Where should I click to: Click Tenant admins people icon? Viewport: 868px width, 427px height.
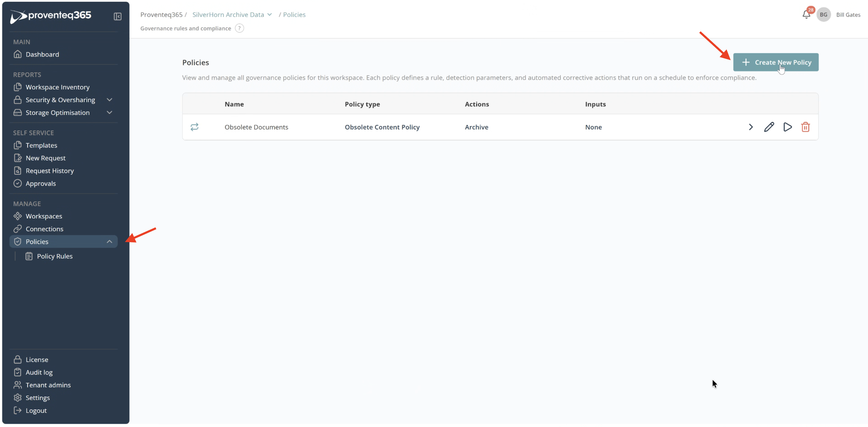[18, 385]
